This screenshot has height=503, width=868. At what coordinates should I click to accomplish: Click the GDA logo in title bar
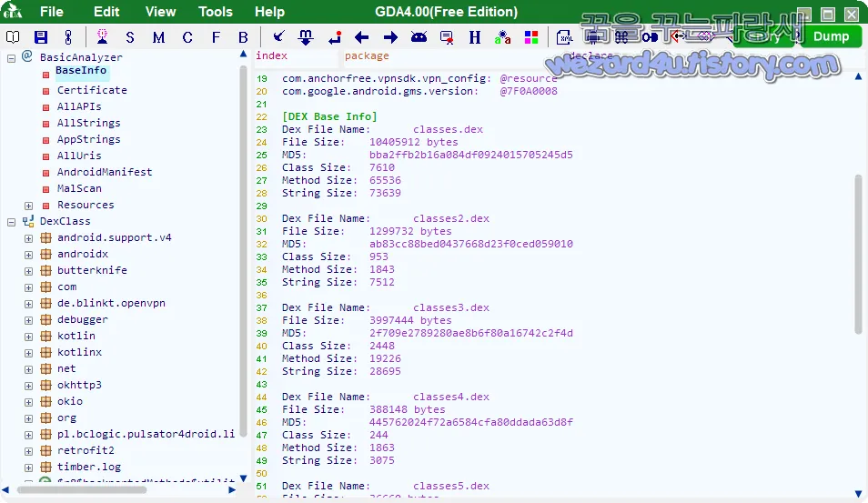[x=12, y=11]
